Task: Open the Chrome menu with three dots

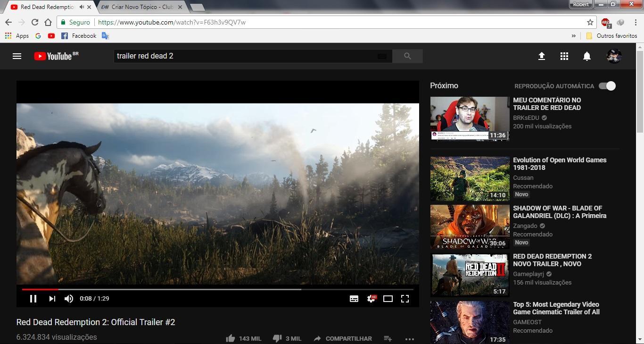Action: [x=636, y=22]
